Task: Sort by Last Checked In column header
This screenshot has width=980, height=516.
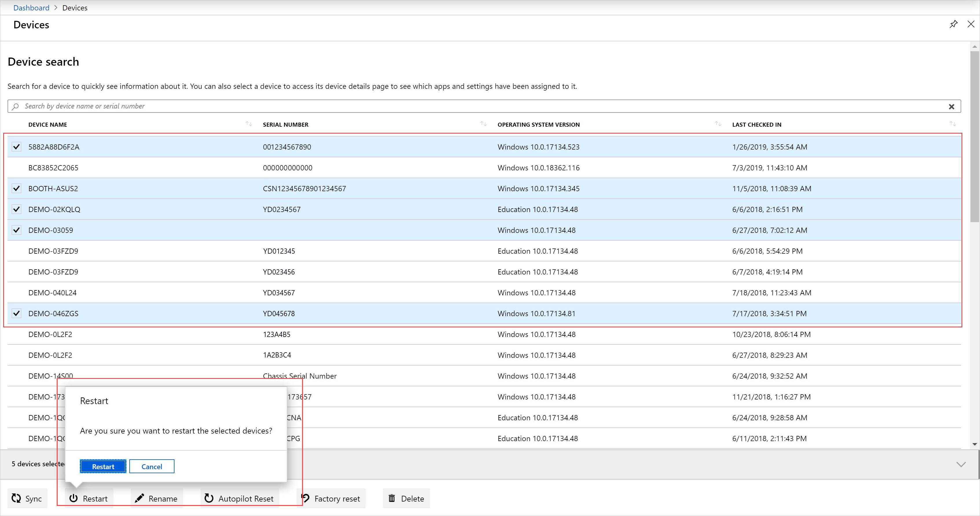Action: pyautogui.click(x=756, y=125)
